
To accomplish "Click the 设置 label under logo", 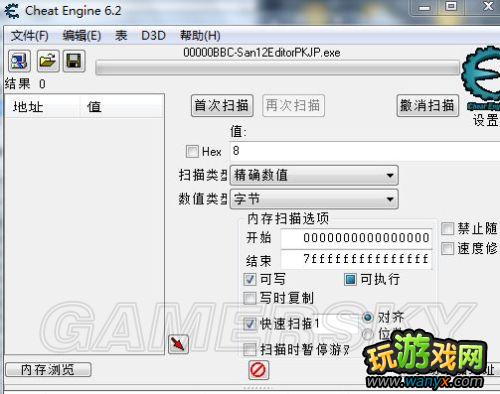I will [x=486, y=120].
